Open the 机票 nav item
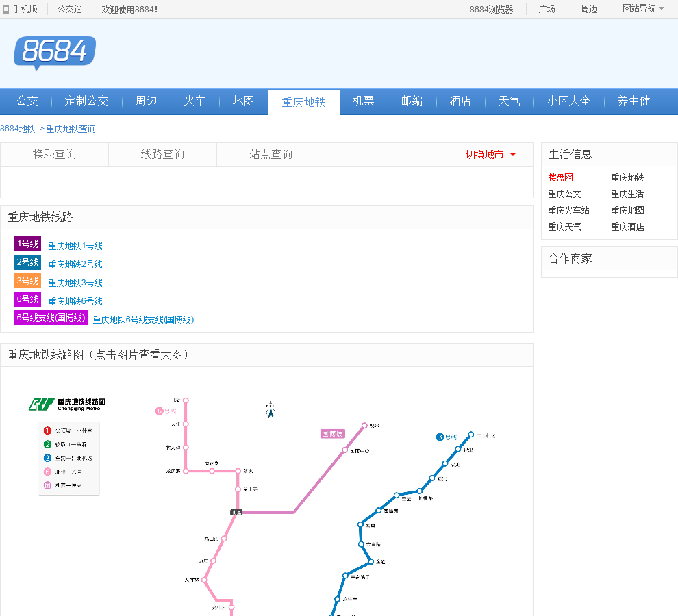 point(363,101)
